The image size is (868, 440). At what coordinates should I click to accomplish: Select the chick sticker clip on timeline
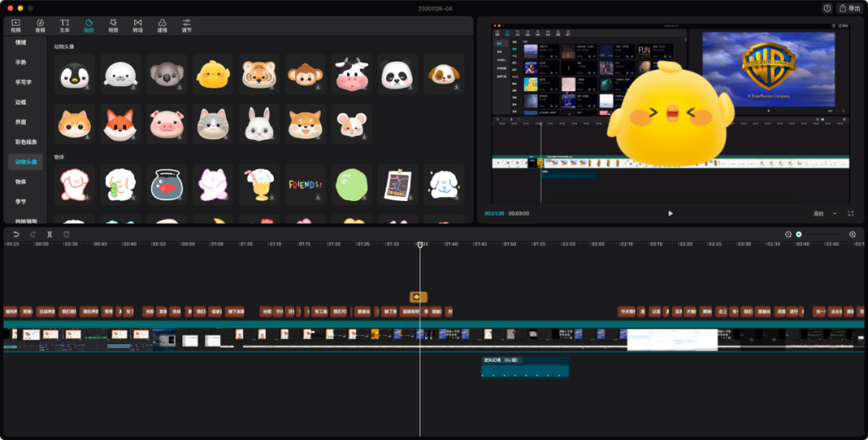[x=419, y=297]
